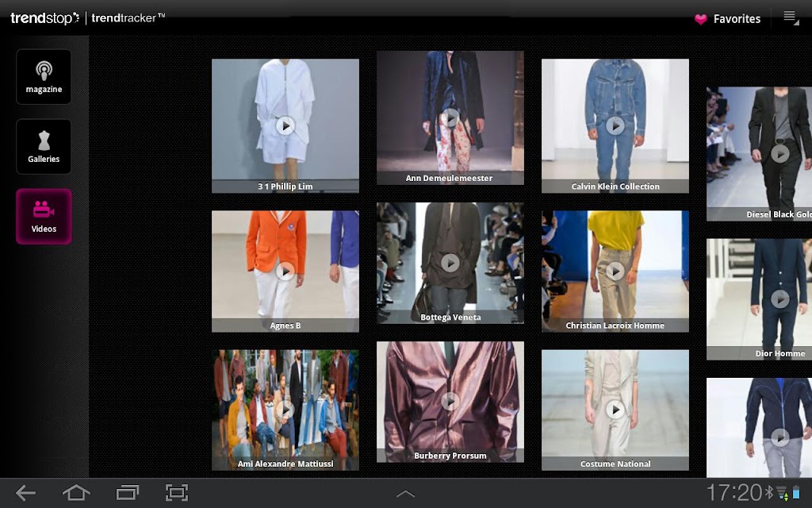
Task: Tap the Bluetooth status icon
Action: point(769,492)
